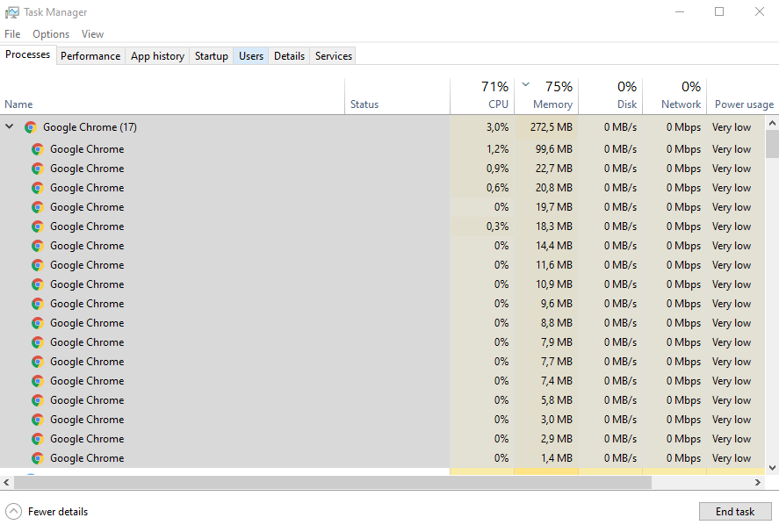Screen dimensions: 779x532
Task: Maximize the Task Manager window
Action: point(719,11)
